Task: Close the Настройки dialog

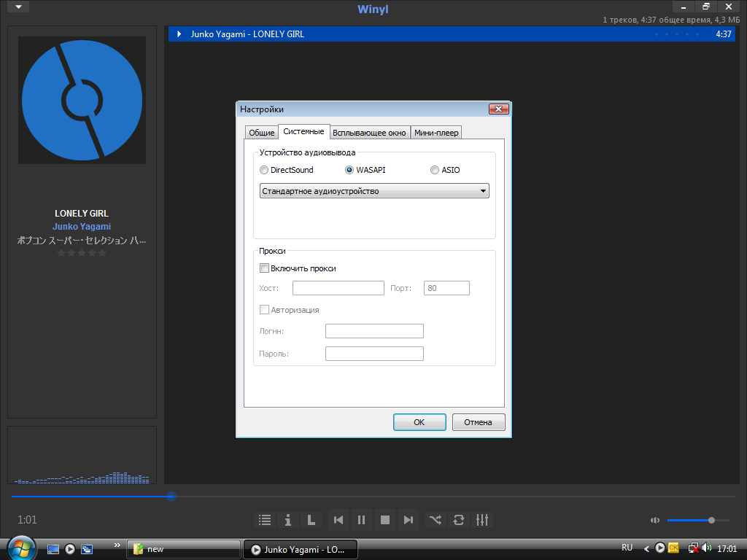Action: click(499, 109)
